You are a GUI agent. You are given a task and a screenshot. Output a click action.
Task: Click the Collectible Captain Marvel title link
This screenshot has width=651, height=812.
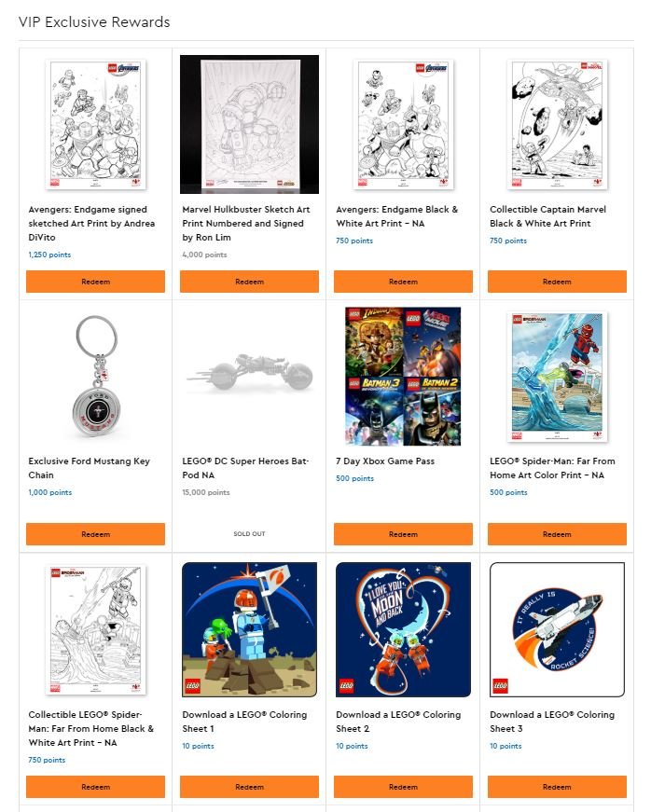pos(547,216)
